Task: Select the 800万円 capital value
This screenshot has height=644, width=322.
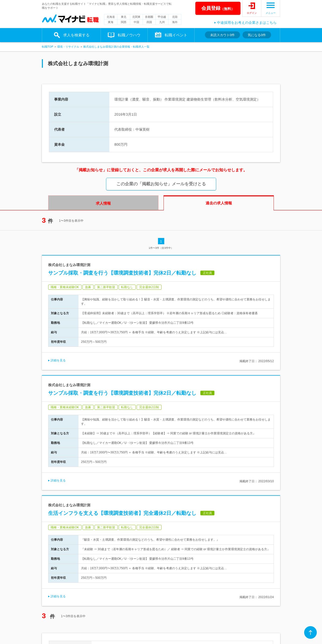Action: tap(121, 144)
